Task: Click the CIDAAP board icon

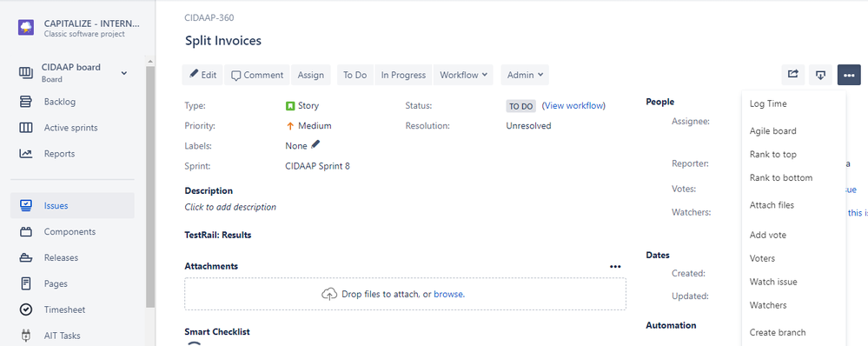Action: pos(25,72)
